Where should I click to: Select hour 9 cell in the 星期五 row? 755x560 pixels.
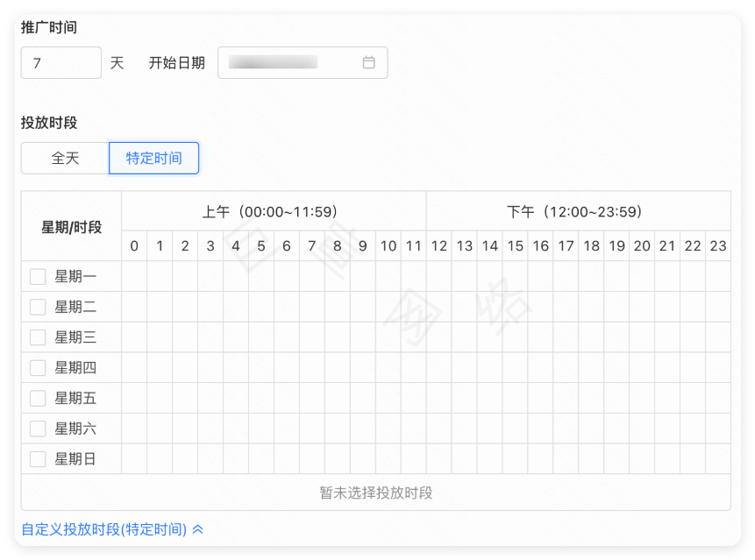pyautogui.click(x=362, y=398)
